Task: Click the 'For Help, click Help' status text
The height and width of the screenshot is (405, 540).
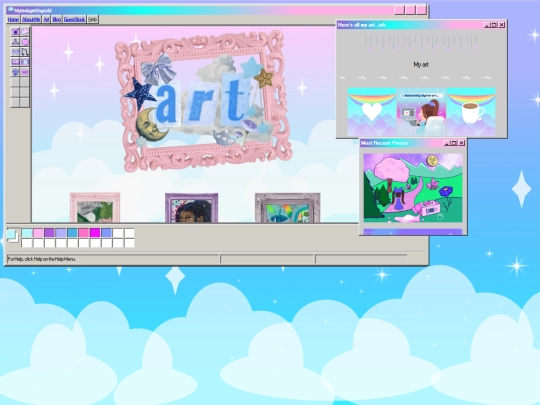Action: 42,259
